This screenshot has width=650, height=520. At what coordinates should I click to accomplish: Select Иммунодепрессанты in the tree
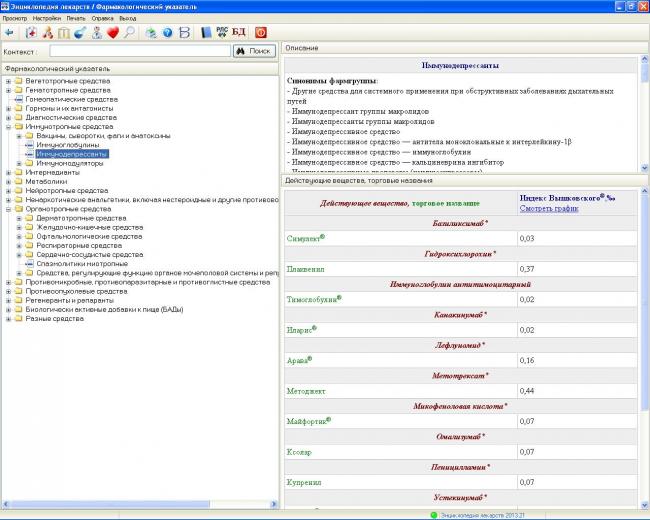click(x=72, y=154)
